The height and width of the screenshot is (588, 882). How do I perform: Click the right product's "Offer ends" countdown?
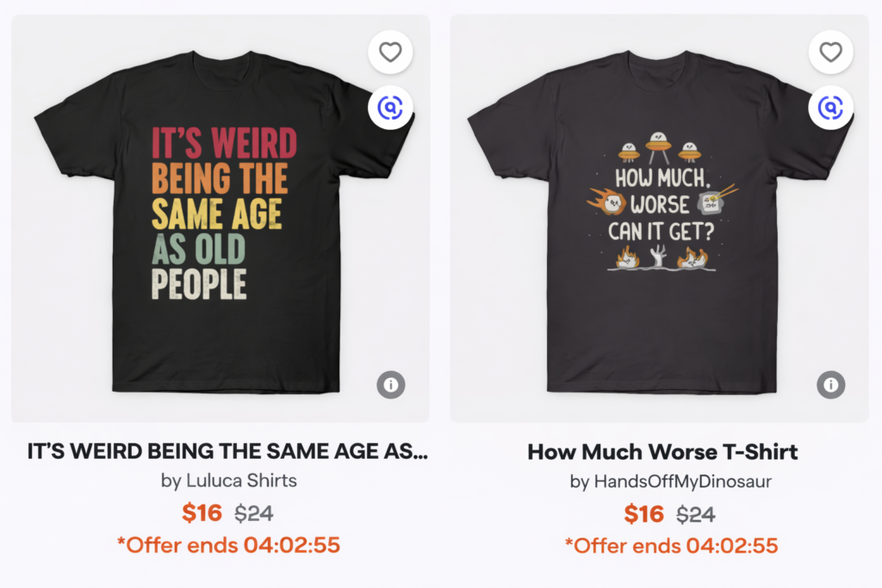(x=671, y=545)
